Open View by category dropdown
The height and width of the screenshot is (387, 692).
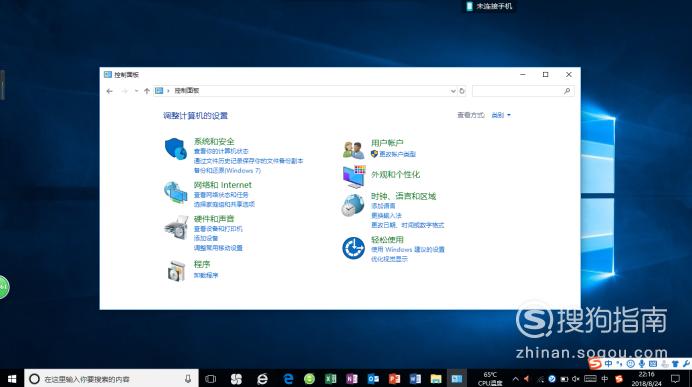tap(501, 115)
